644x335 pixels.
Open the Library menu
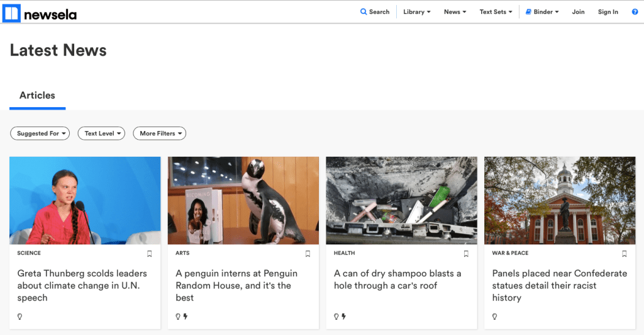pos(416,12)
